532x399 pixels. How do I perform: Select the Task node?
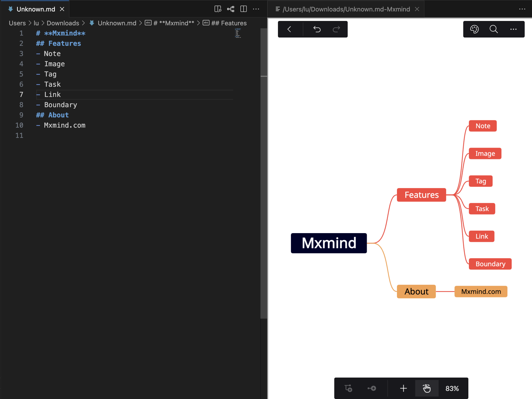click(482, 209)
